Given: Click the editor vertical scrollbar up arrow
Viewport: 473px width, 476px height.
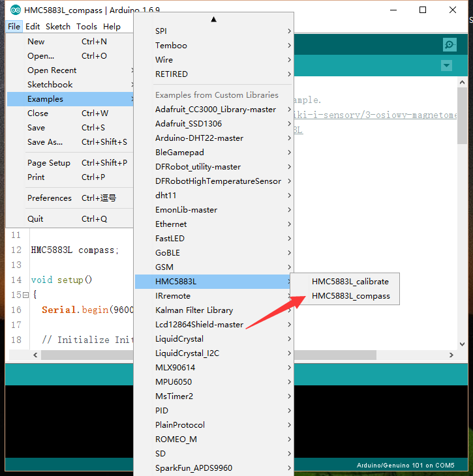Looking at the screenshot, I should [x=462, y=82].
